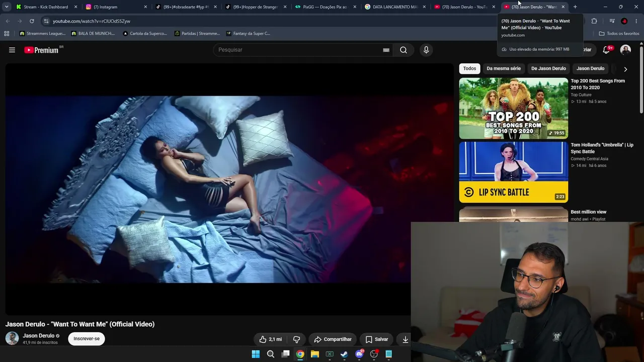Click the page vertical scrollbar thumb
Screen dimensions: 644x362
(x=641, y=80)
